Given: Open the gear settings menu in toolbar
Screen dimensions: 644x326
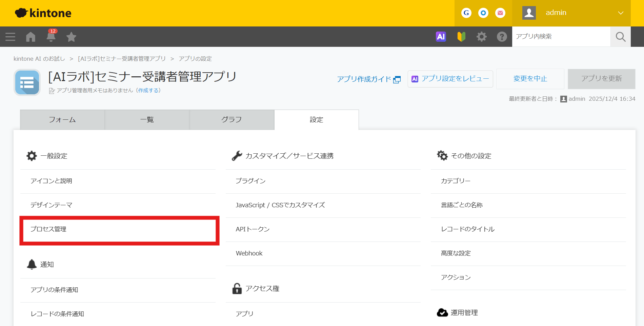Looking at the screenshot, I should 481,37.
